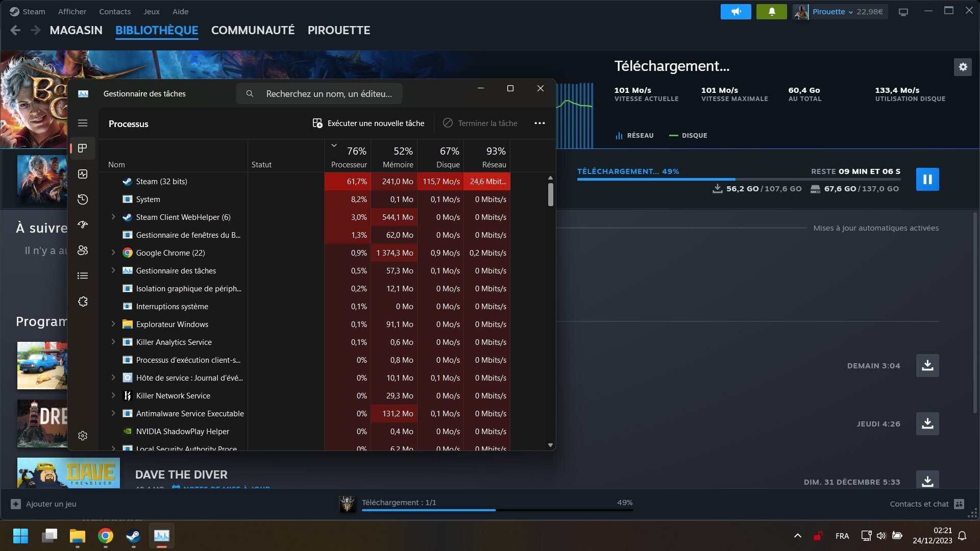
Task: Open Google Chrome from the taskbar
Action: (106, 536)
